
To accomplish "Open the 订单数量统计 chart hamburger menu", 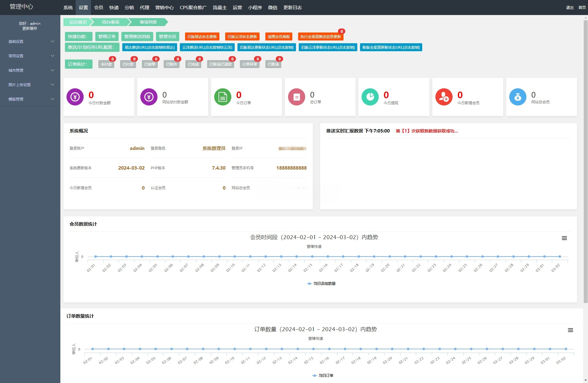I will (x=571, y=330).
